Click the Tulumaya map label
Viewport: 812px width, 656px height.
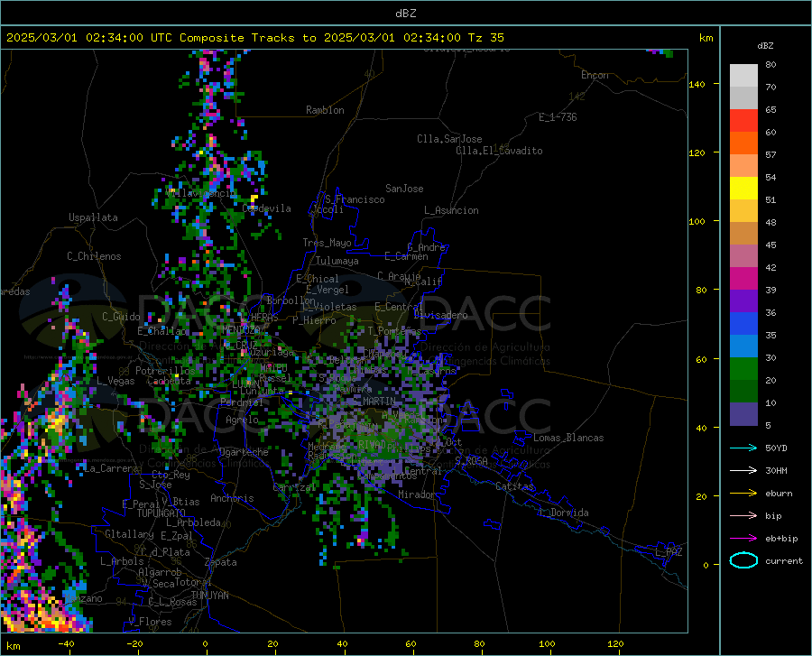point(337,261)
